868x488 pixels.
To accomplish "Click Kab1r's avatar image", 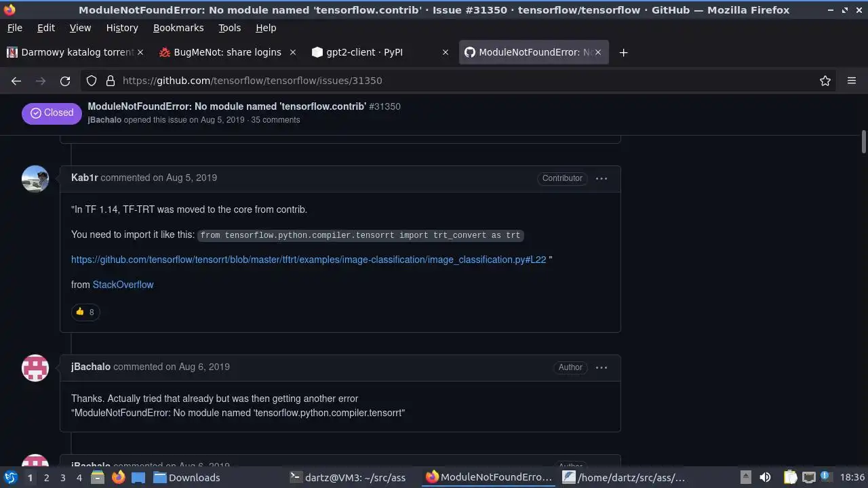I will [35, 179].
